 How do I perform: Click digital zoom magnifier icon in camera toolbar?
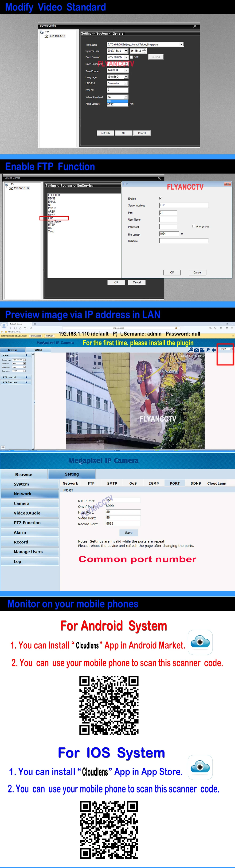(191, 350)
